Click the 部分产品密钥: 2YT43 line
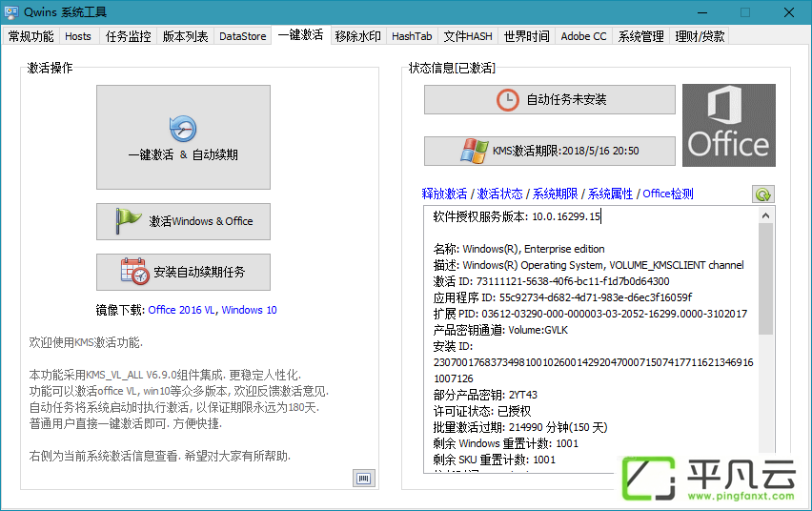This screenshot has height=511, width=812. tap(485, 395)
